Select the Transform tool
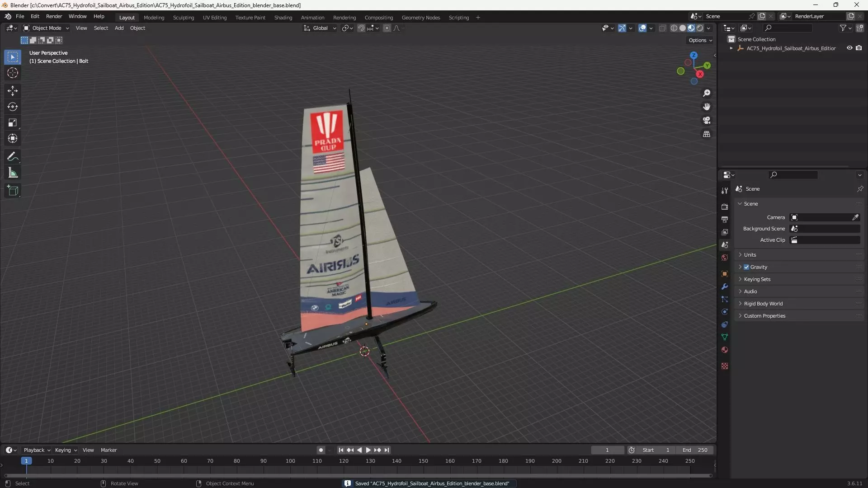 [13, 138]
